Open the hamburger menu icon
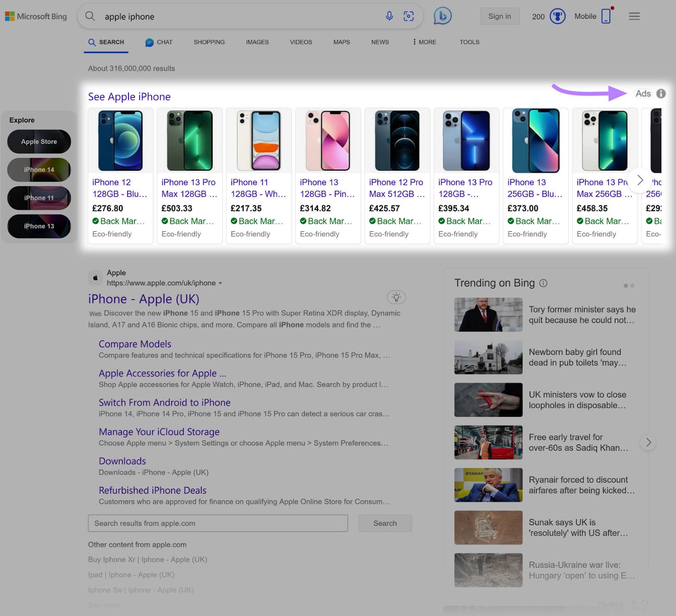 (x=634, y=16)
